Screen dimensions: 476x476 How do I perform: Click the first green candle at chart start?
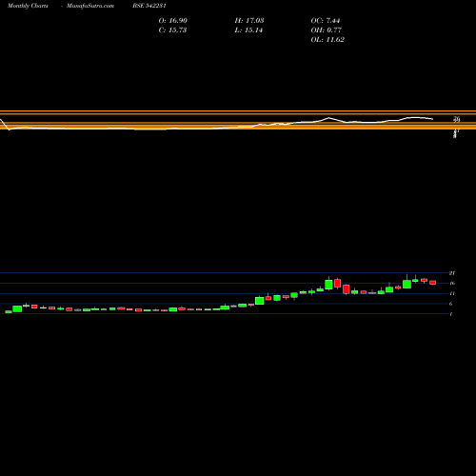tap(9, 312)
